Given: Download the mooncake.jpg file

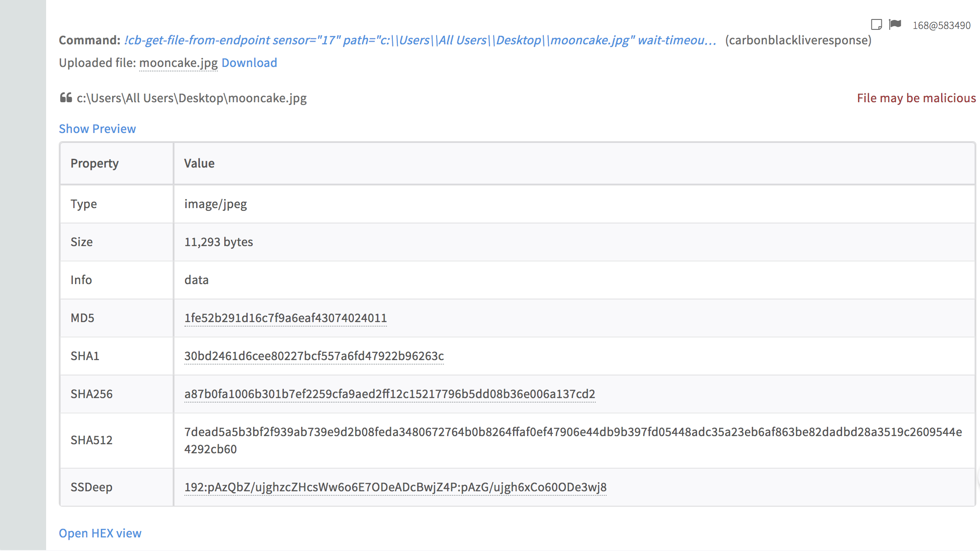Looking at the screenshot, I should click(x=249, y=63).
